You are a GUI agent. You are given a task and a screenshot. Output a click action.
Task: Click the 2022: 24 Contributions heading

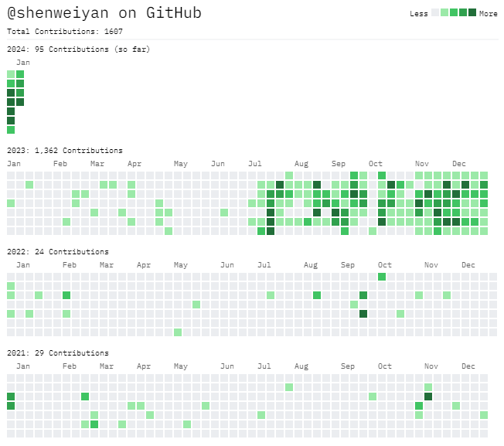[x=58, y=251]
